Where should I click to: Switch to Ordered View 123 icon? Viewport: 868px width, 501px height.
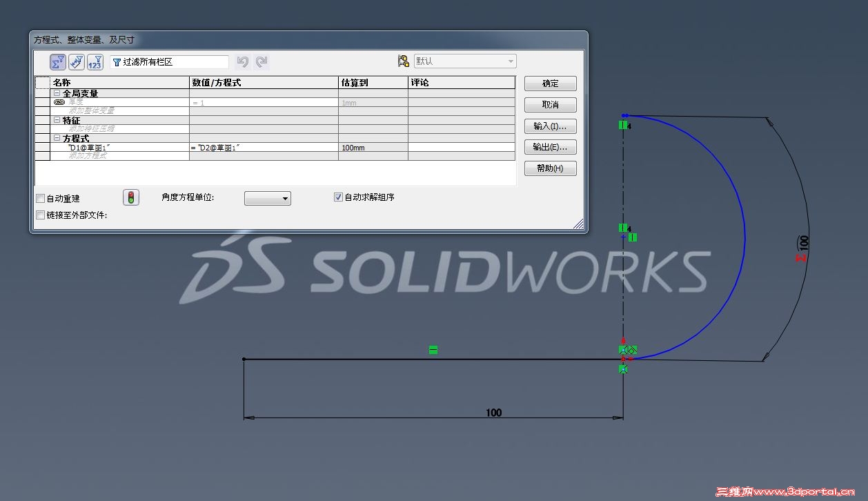tap(95, 62)
